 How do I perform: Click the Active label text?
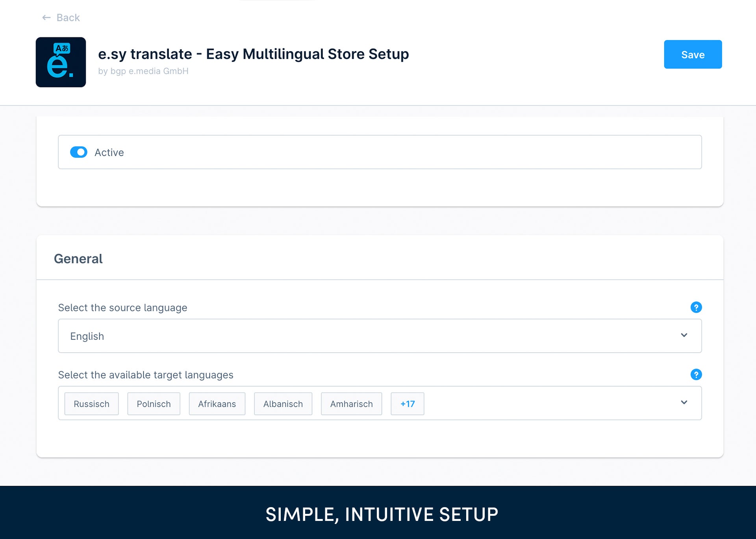pyautogui.click(x=109, y=152)
